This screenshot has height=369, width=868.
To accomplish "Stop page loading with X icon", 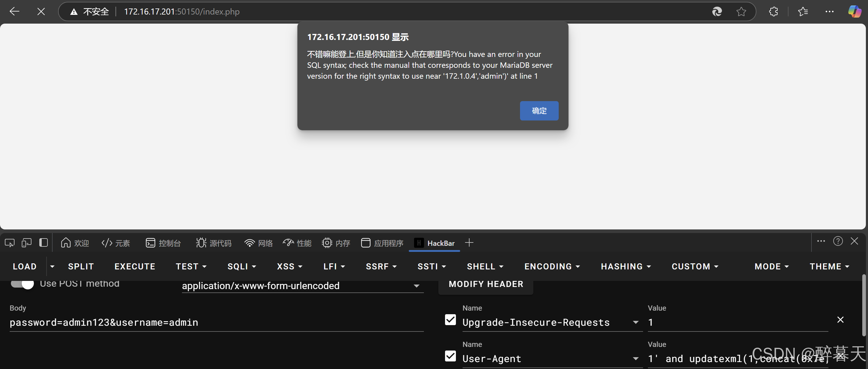I will (x=41, y=12).
